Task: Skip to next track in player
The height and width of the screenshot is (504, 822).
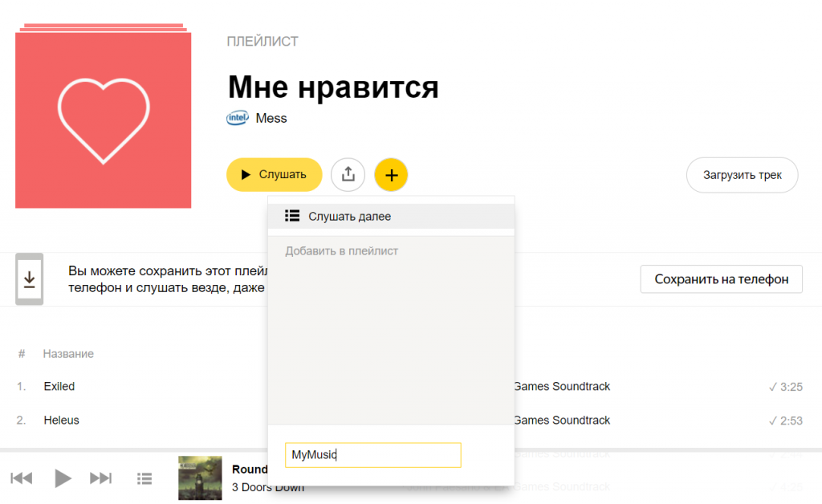Action: click(100, 478)
